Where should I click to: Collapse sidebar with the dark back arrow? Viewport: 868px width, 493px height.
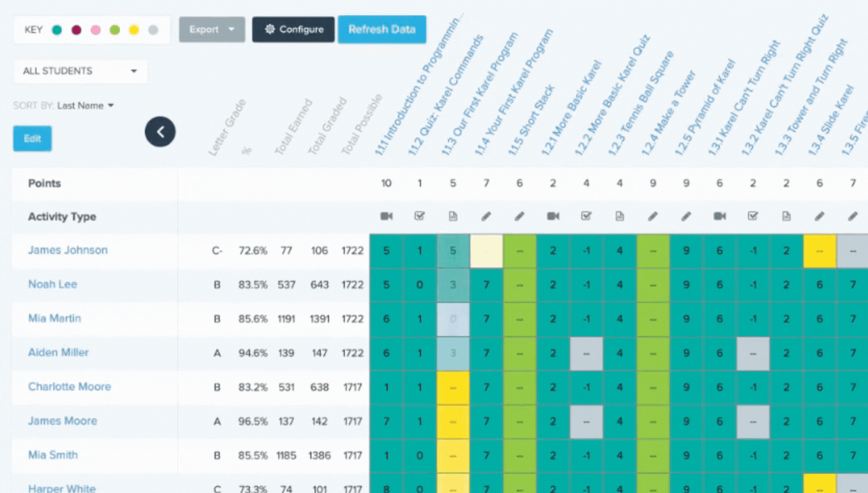(160, 132)
